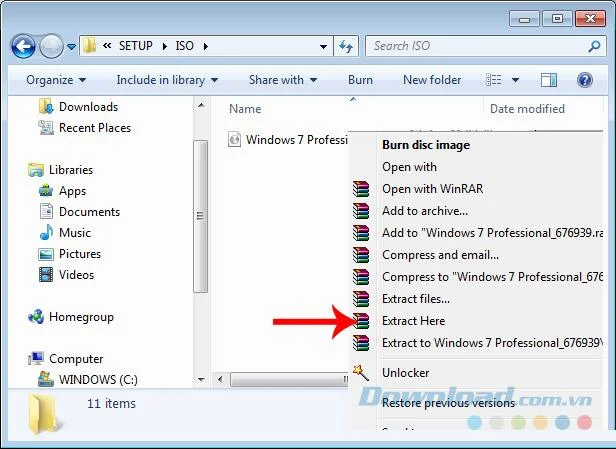
Task: Choose Open with WinRAR
Action: coord(433,189)
